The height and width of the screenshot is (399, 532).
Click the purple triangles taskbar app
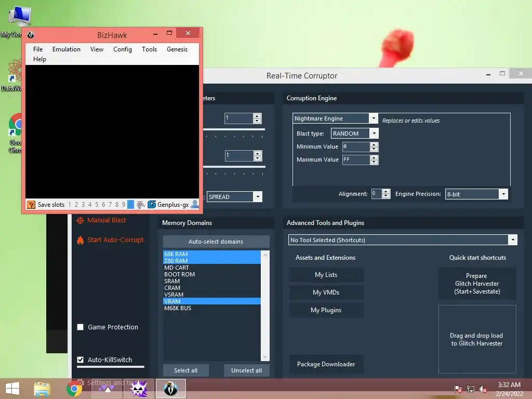(107, 389)
